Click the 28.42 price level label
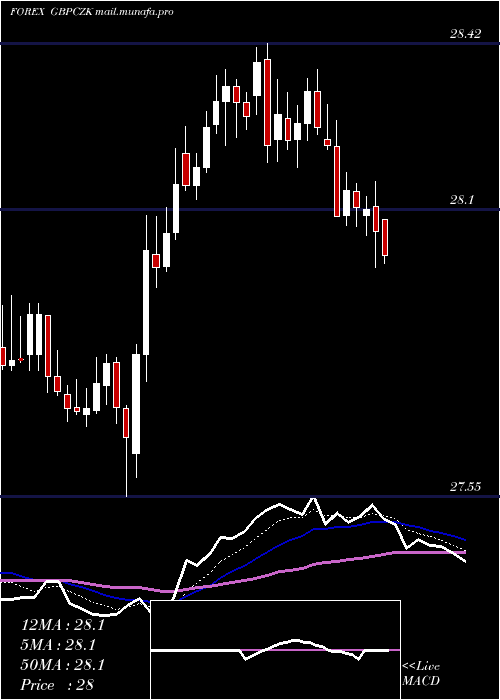 point(465,33)
